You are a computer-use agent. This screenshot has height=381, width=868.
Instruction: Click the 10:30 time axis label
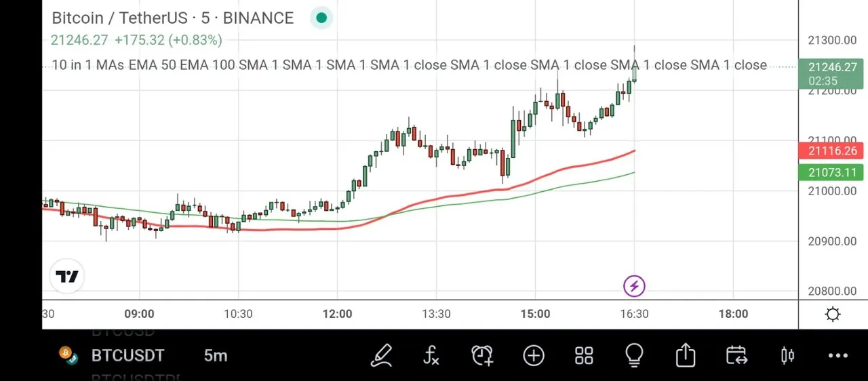coord(238,314)
